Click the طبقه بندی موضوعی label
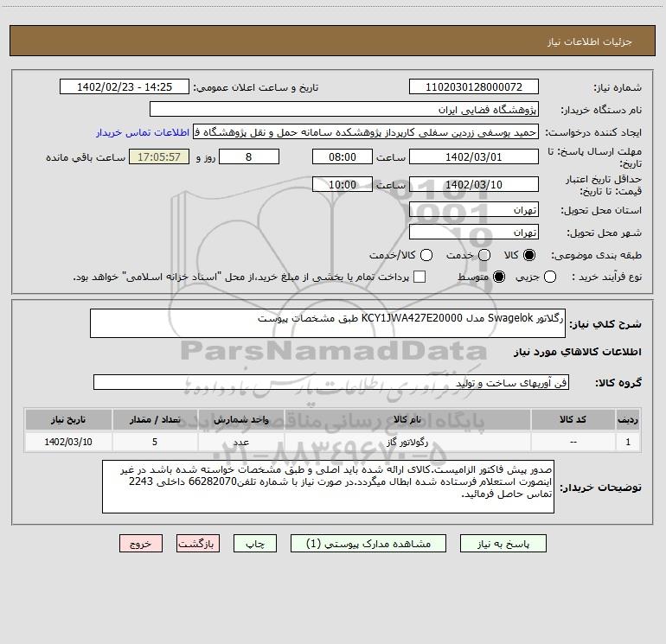The width and height of the screenshot is (666, 644). pos(596,255)
